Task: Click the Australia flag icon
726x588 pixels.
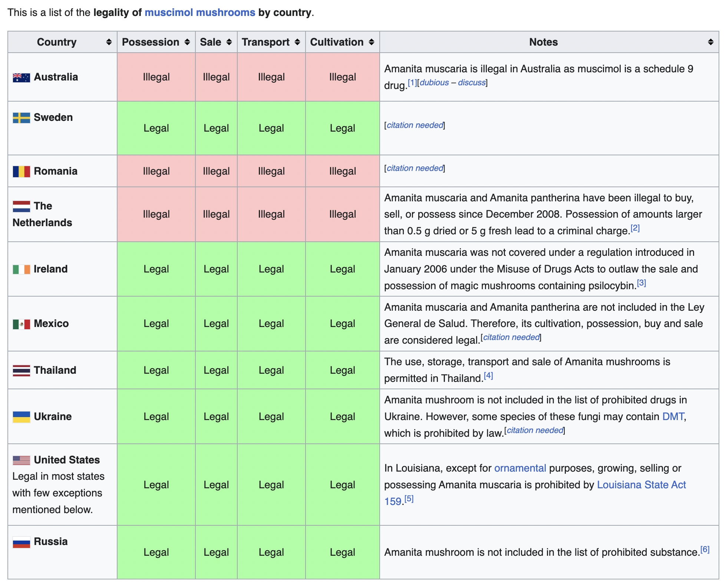Action: pyautogui.click(x=21, y=77)
